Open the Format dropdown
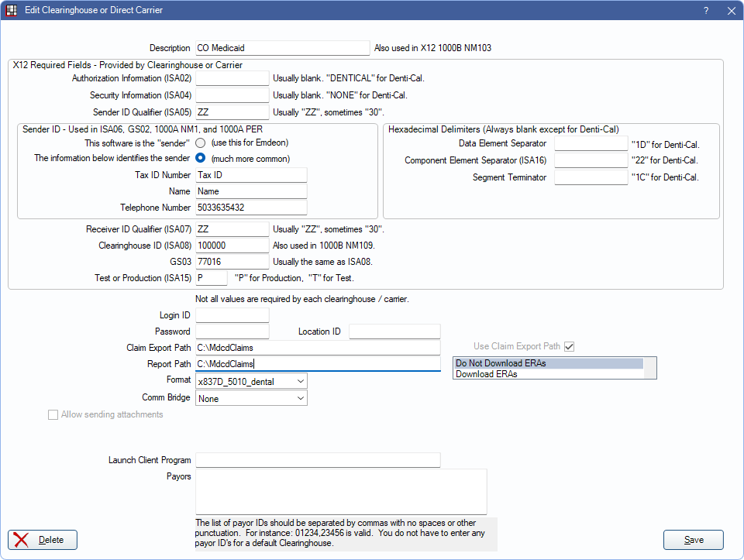The width and height of the screenshot is (744, 560). (x=251, y=381)
